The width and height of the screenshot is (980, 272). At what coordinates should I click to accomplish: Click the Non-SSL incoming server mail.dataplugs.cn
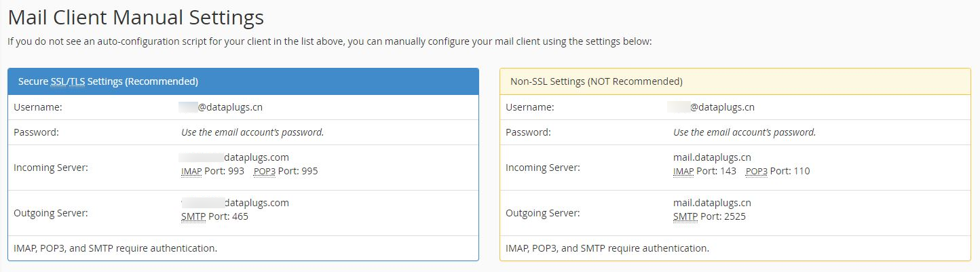tap(712, 157)
